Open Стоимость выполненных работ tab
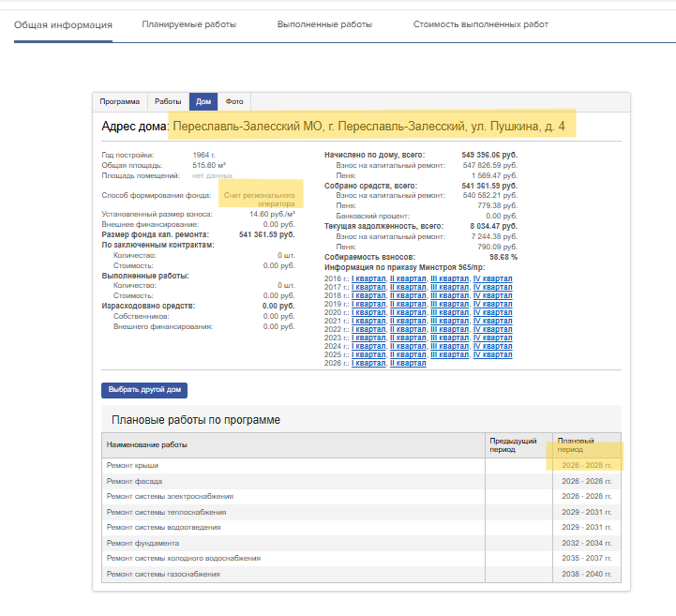The width and height of the screenshot is (676, 616). 480,24
